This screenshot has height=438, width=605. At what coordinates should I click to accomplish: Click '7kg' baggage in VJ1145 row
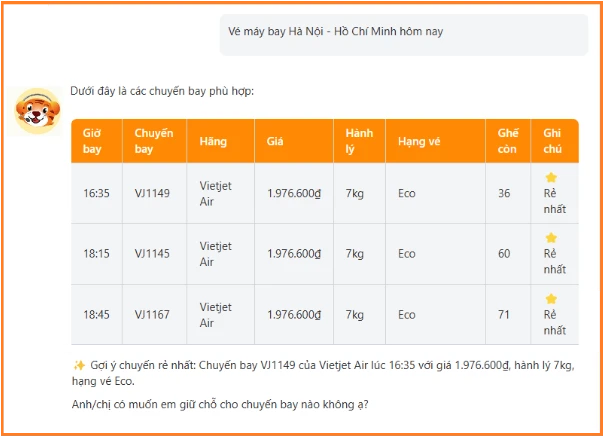click(x=355, y=254)
